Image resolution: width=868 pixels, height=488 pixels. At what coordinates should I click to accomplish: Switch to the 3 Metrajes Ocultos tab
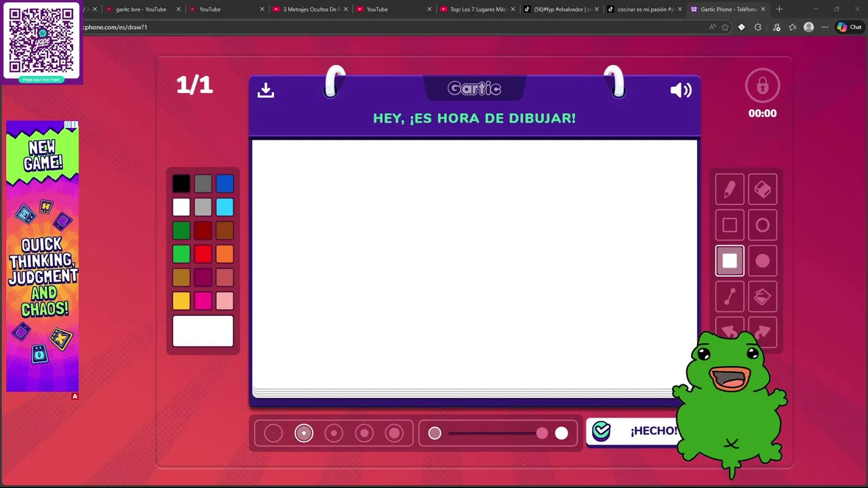point(311,9)
